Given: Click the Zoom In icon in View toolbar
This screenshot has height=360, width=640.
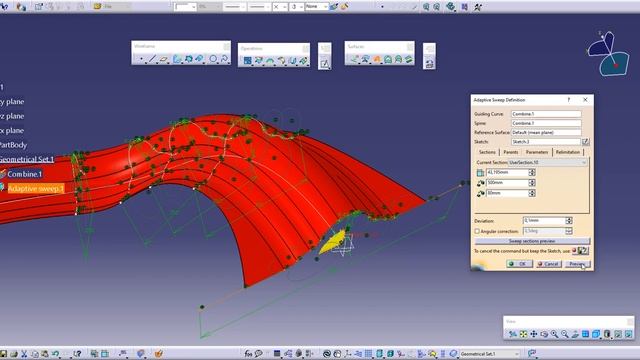Looking at the screenshot, I should [554, 334].
